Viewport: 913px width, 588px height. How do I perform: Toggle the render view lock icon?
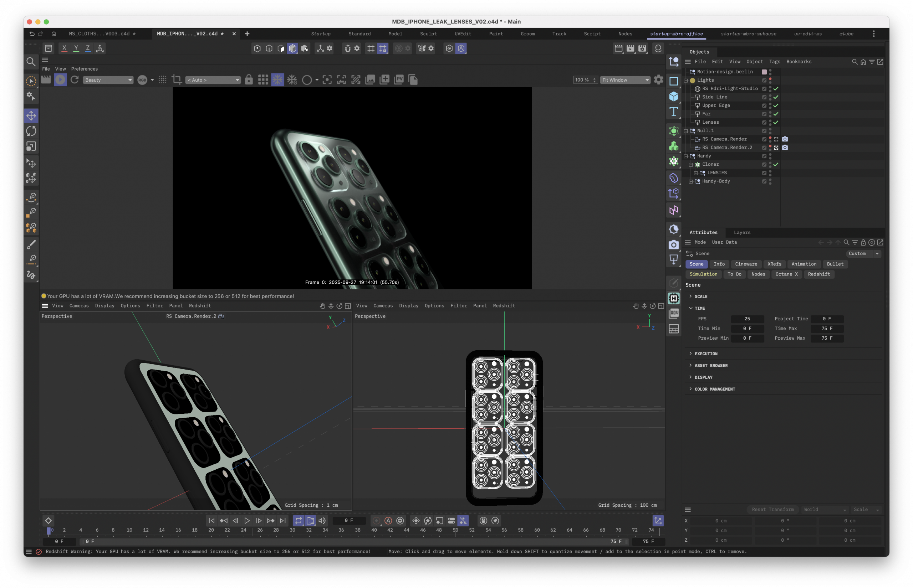tap(249, 80)
